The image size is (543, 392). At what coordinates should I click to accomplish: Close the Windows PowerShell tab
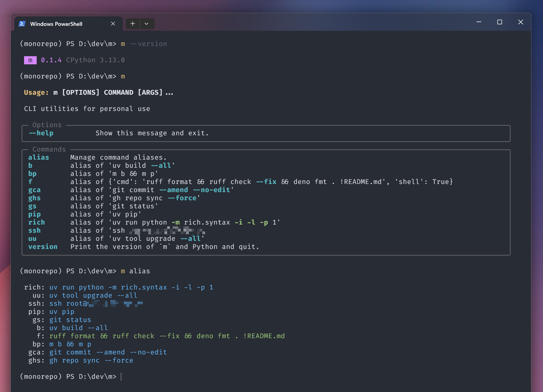point(113,24)
